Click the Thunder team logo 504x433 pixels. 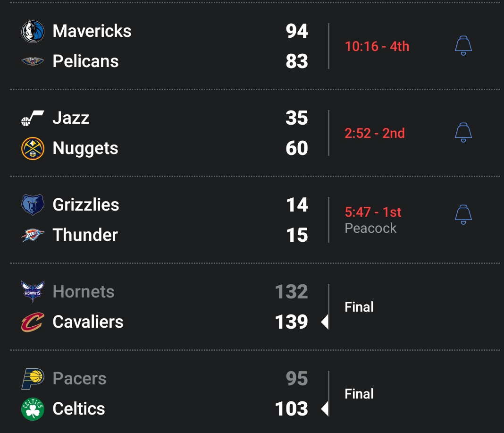33,235
